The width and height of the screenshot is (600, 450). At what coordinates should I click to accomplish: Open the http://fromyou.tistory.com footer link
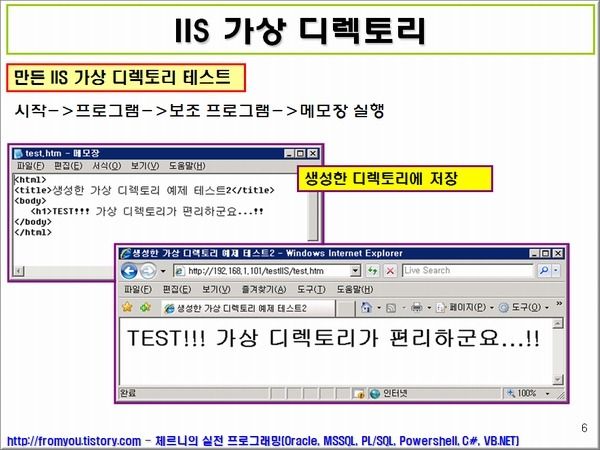click(x=74, y=441)
